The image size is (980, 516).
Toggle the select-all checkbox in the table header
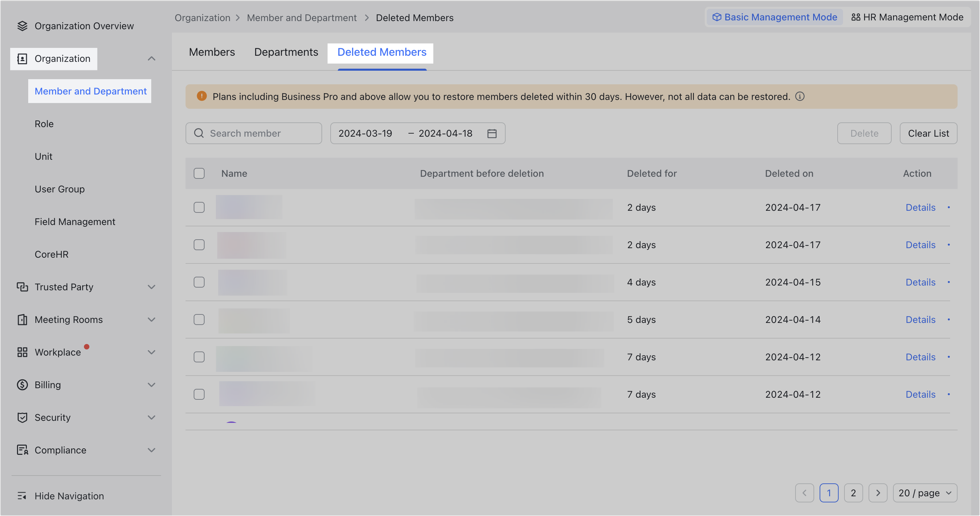click(199, 173)
